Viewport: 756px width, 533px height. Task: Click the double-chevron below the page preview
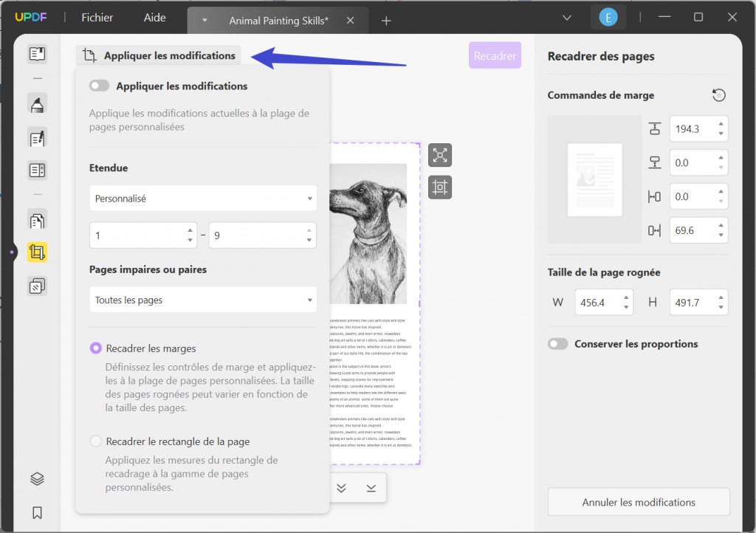341,488
